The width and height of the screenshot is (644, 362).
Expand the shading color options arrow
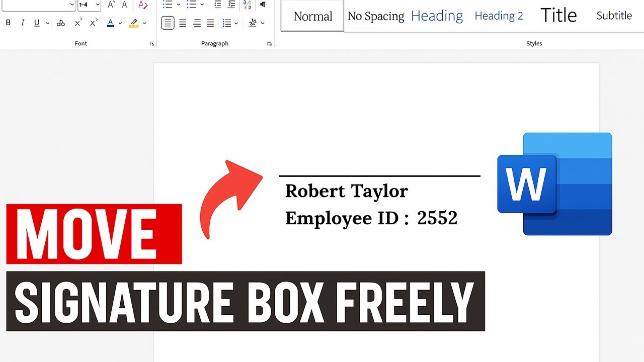262,23
